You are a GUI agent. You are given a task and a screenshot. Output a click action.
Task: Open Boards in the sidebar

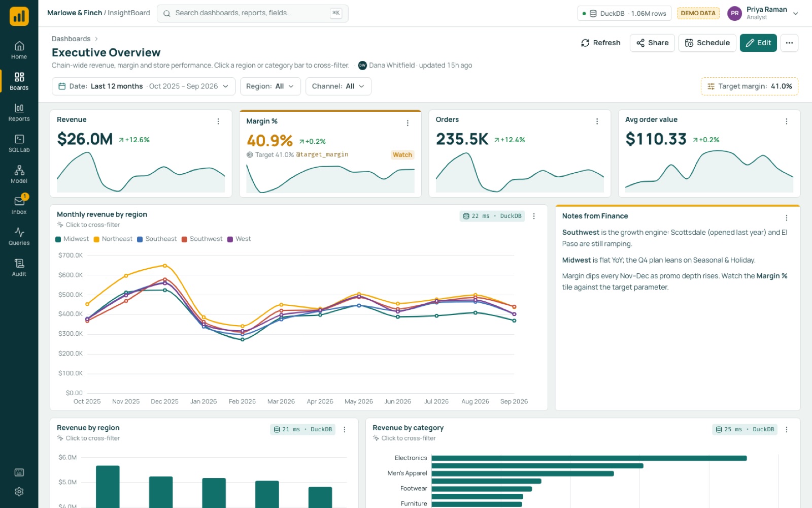click(19, 81)
